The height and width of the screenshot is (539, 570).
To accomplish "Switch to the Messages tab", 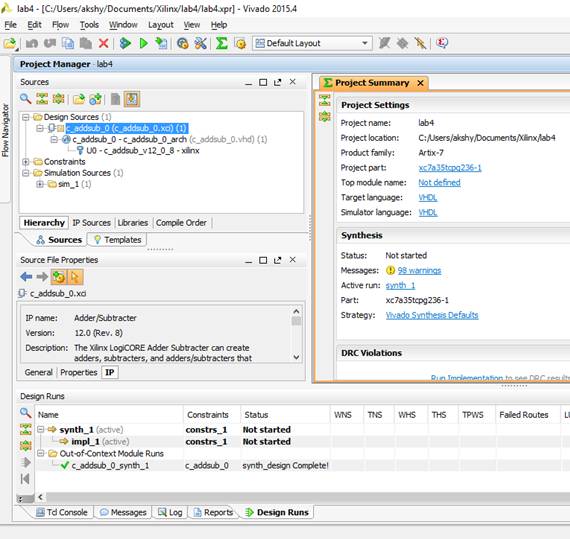I will [x=123, y=512].
